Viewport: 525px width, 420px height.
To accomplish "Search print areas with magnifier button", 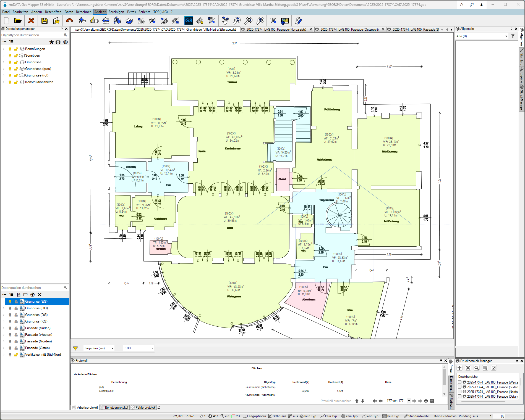I will 477,368.
